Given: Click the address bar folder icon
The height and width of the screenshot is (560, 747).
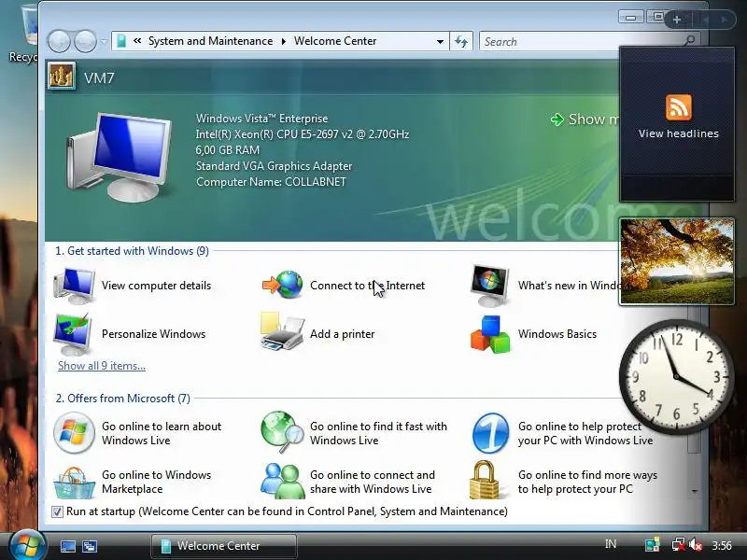Looking at the screenshot, I should (121, 41).
